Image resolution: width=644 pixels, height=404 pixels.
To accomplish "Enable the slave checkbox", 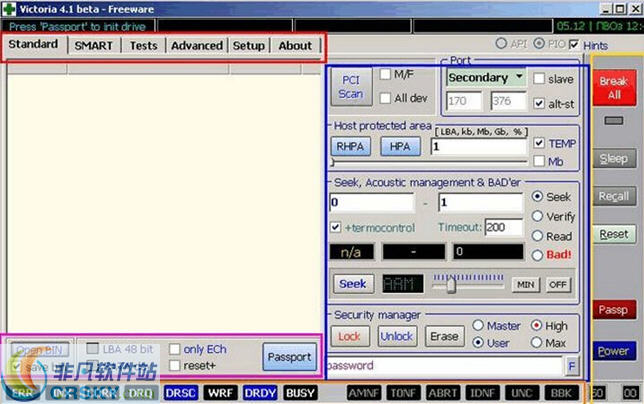I will [540, 78].
